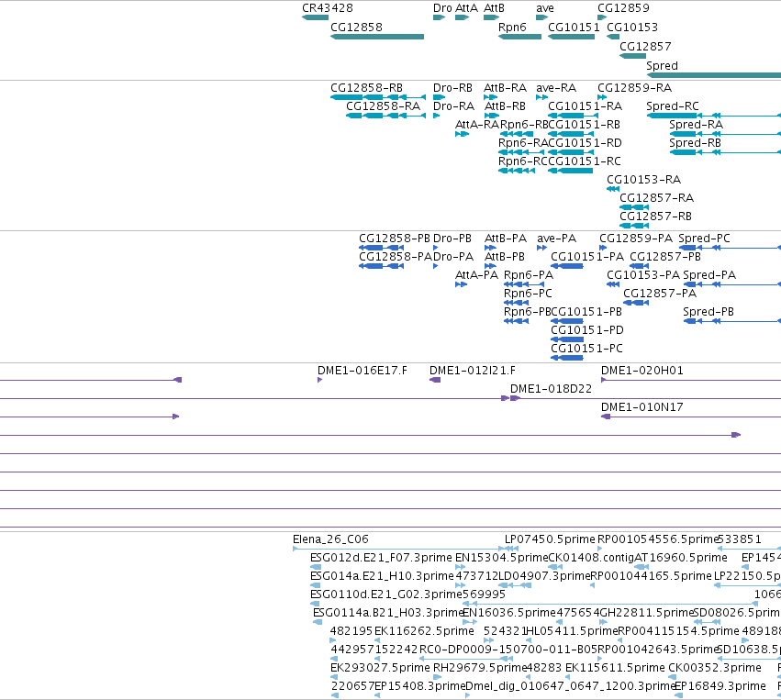This screenshot has width=781, height=700.
Task: Click the DME1-012I21.F clone label
Action: 473,371
